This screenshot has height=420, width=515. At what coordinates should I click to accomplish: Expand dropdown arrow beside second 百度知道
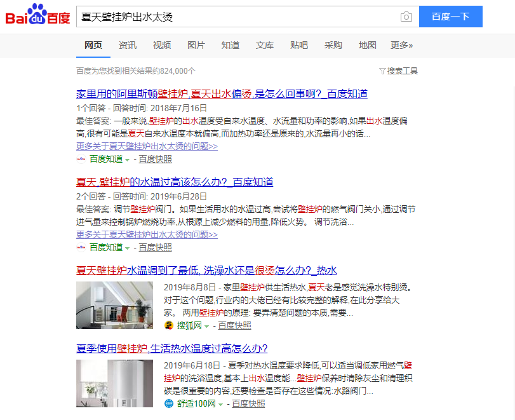(x=128, y=248)
